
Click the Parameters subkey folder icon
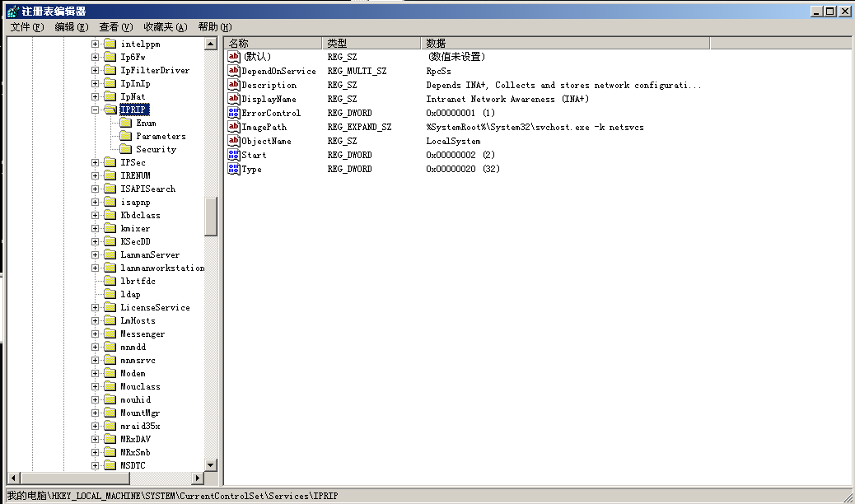click(125, 136)
